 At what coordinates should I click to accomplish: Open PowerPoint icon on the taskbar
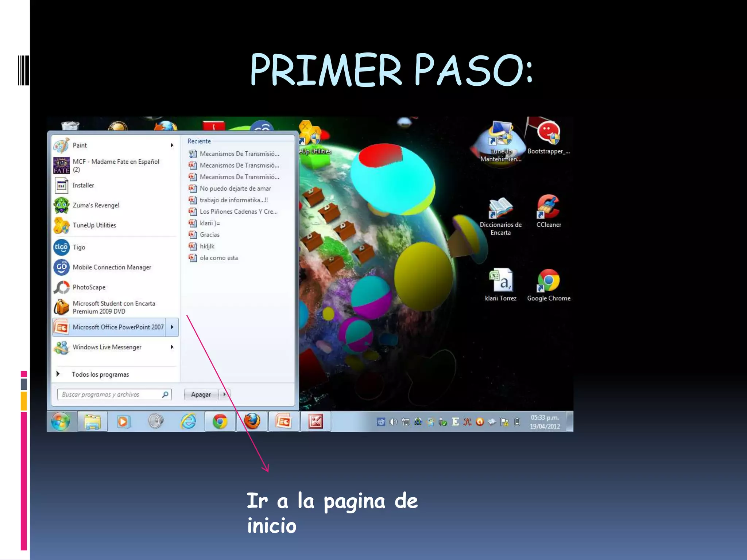click(284, 422)
